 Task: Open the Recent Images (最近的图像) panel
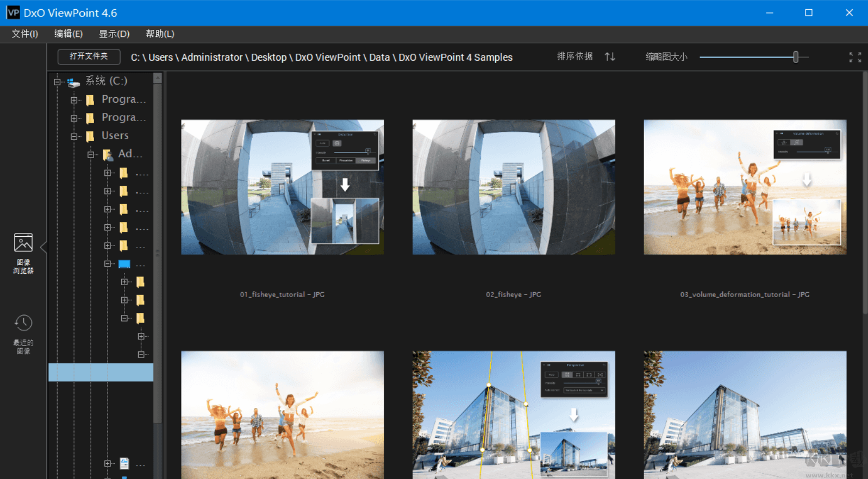pyautogui.click(x=23, y=333)
